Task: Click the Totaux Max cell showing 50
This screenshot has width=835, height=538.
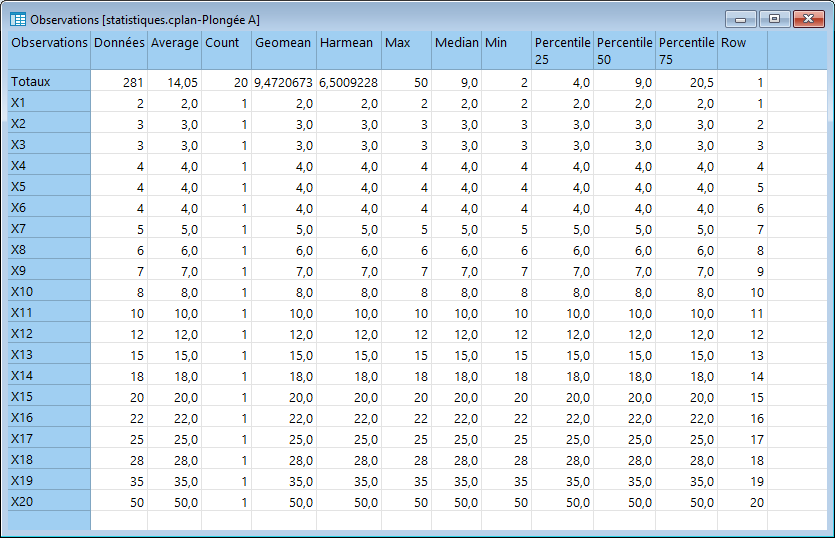Action: 406,82
